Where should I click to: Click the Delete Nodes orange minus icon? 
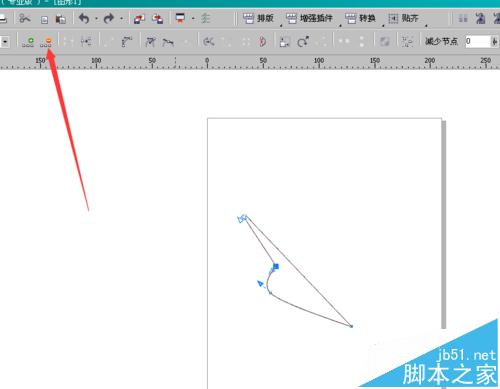46,42
